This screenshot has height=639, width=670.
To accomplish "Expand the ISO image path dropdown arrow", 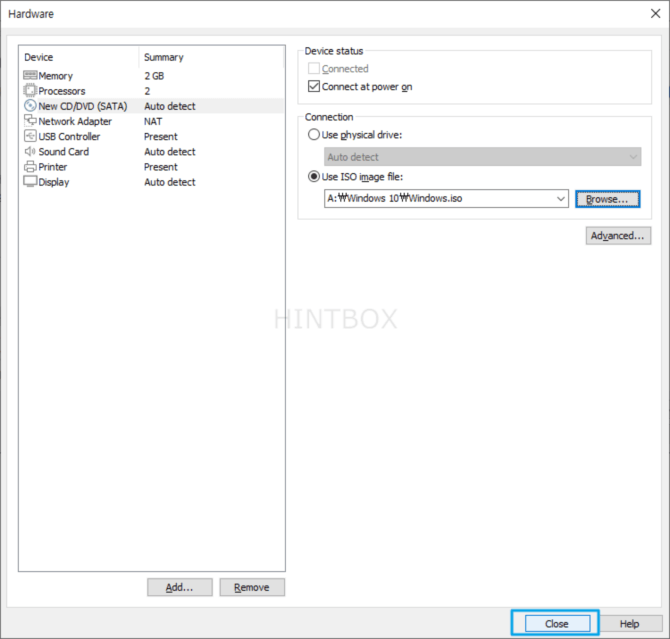I will tap(561, 199).
